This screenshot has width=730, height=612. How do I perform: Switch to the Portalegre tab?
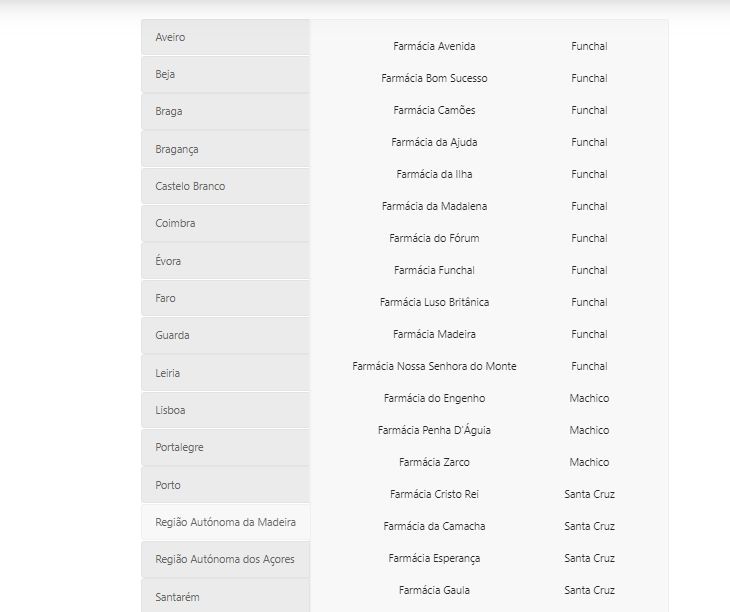[225, 447]
